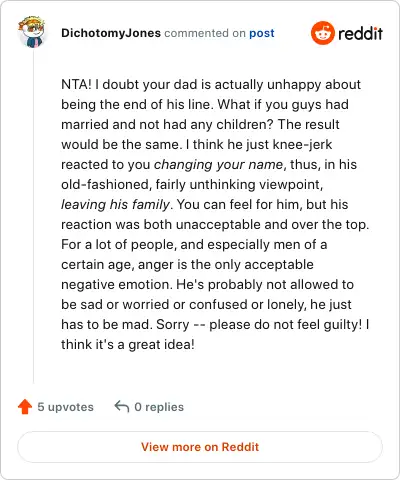Image resolution: width=400 pixels, height=480 pixels.
Task: Click the 'commented on' header text
Action: 205,33
